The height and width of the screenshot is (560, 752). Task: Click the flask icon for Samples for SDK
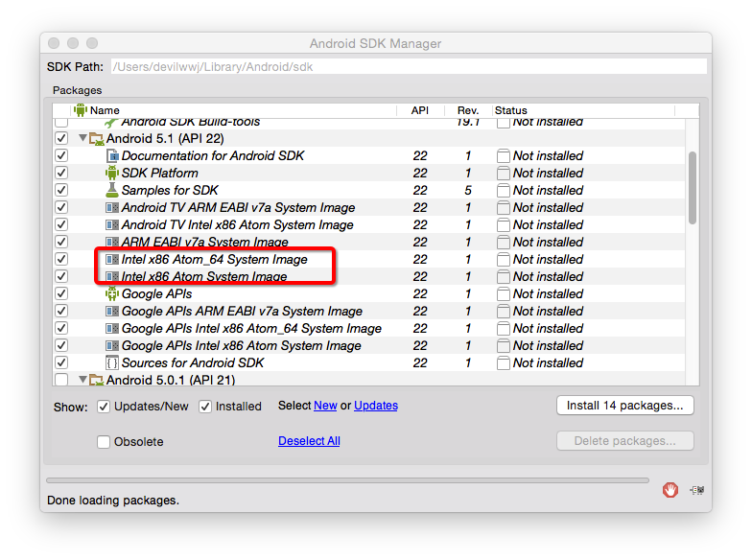pos(111,190)
